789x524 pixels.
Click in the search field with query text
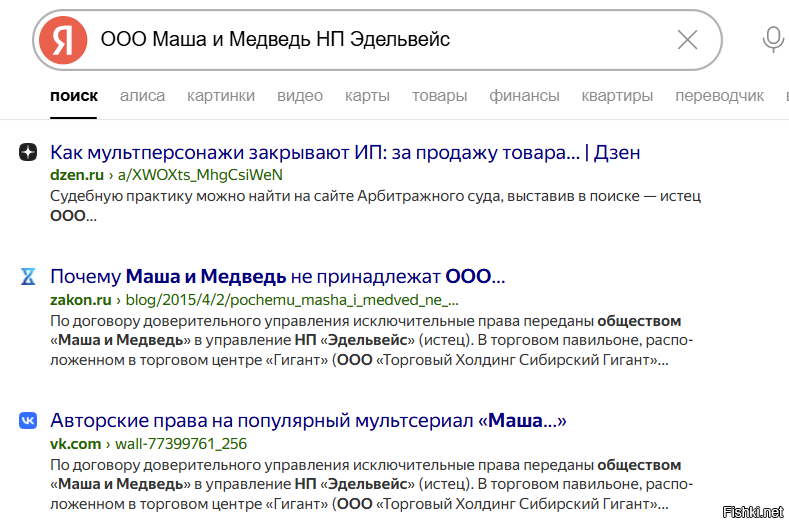coord(380,40)
